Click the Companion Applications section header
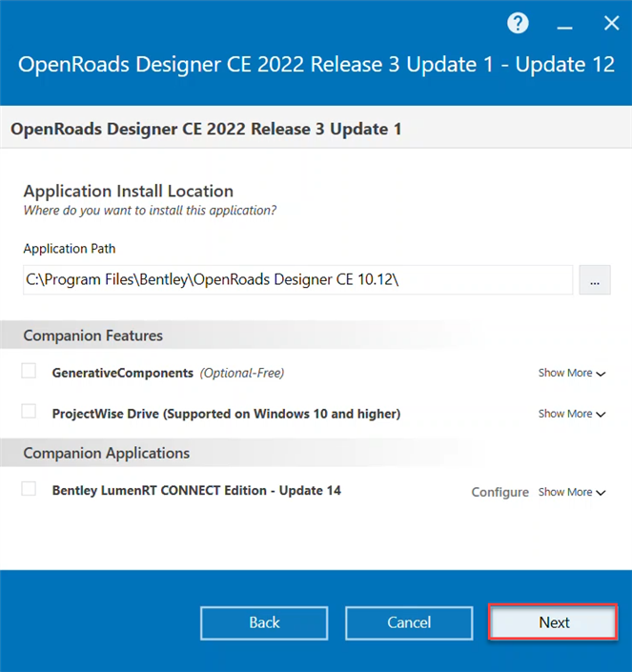Image resolution: width=632 pixels, height=672 pixels. (x=106, y=453)
